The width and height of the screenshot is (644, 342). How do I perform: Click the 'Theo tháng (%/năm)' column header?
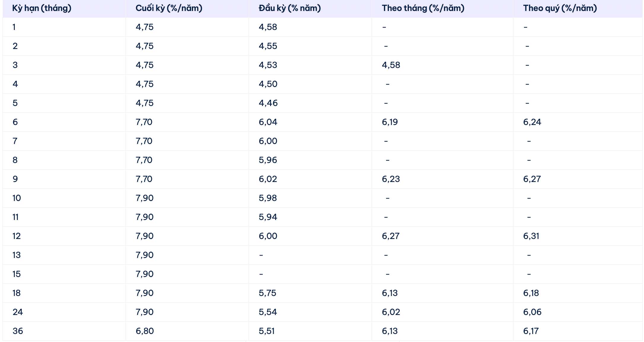(x=423, y=8)
